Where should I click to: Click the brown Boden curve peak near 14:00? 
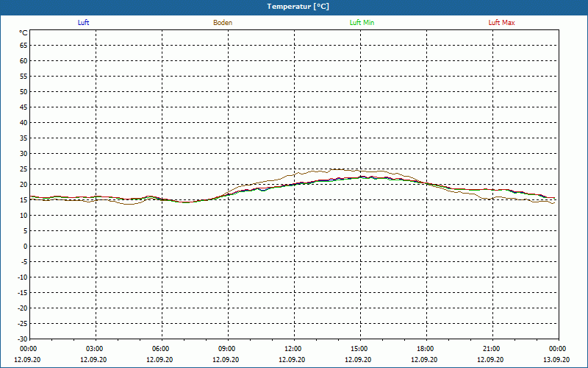pyautogui.click(x=337, y=169)
